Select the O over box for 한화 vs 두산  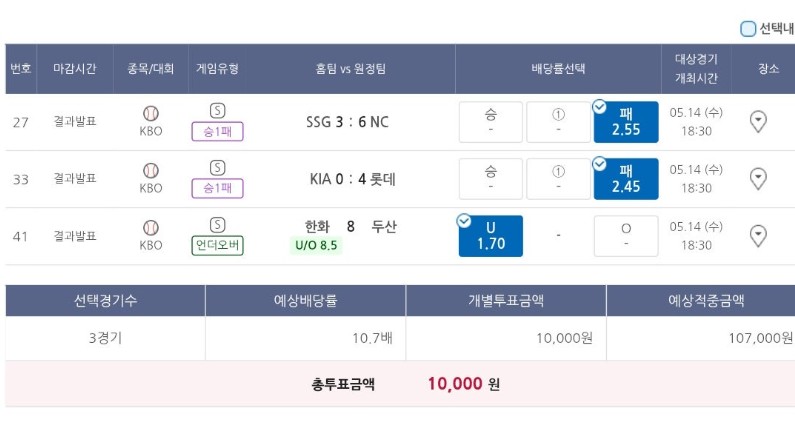pyautogui.click(x=626, y=236)
